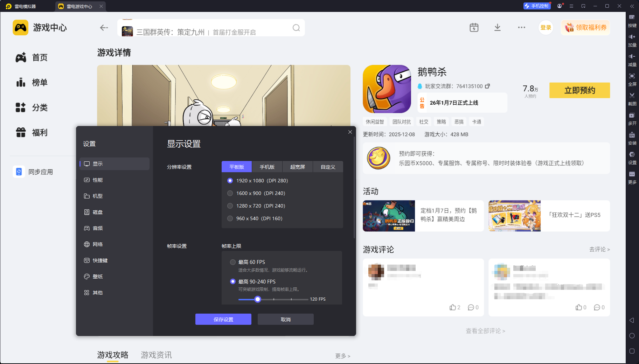Switch to 手机版 resolution tab
This screenshot has width=639, height=364.
(267, 167)
